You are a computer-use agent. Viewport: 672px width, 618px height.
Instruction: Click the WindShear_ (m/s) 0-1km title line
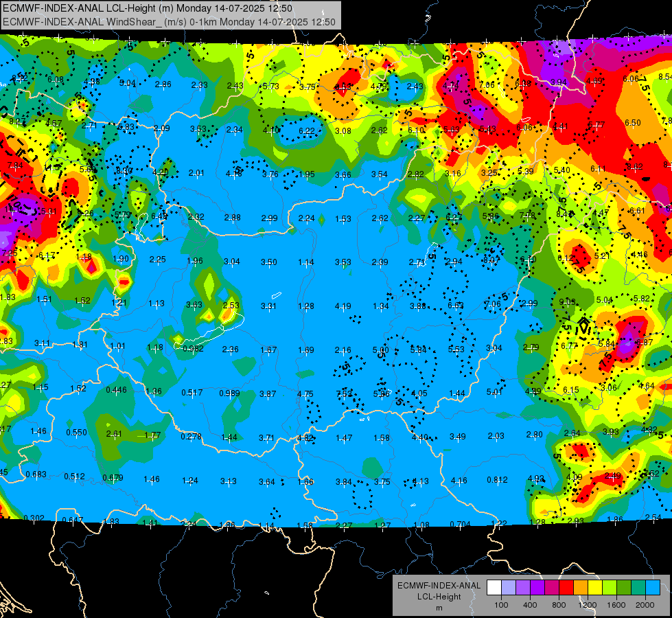pyautogui.click(x=169, y=22)
